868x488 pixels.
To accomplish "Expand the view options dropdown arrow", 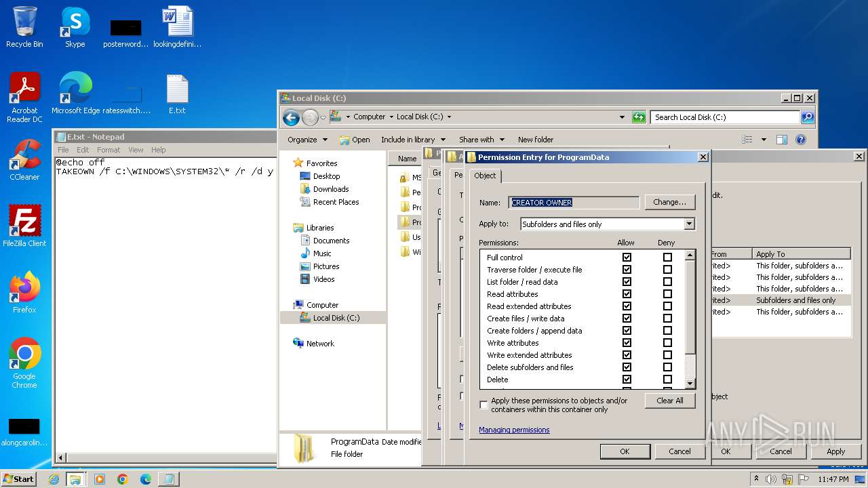I will [x=764, y=140].
